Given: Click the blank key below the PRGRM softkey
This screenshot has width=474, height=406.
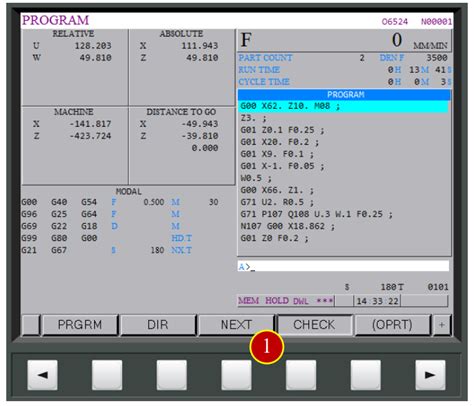Looking at the screenshot, I should pyautogui.click(x=107, y=375).
